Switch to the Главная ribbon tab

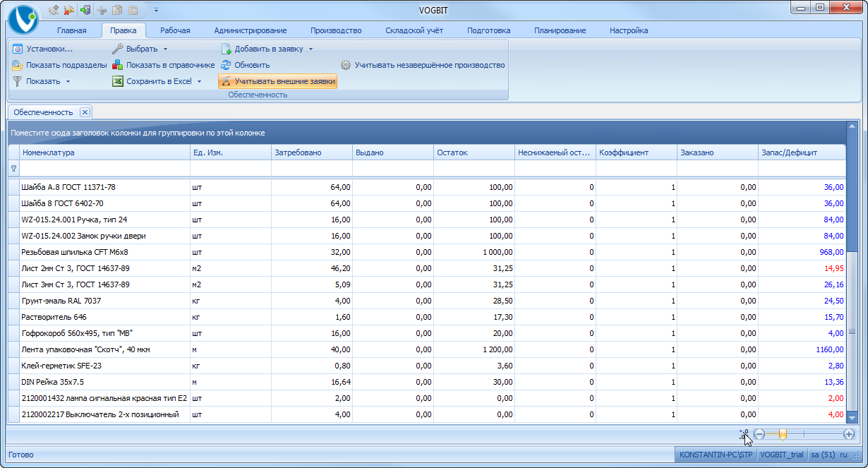(x=72, y=30)
